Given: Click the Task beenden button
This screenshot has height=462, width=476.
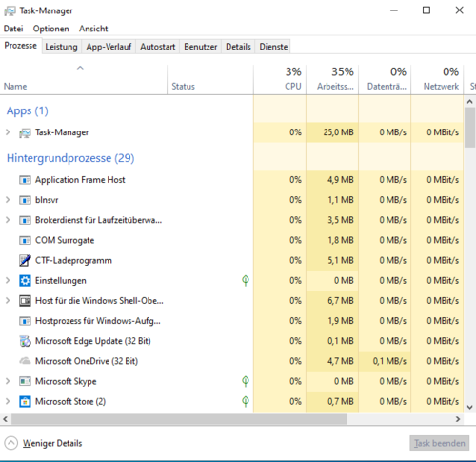Looking at the screenshot, I should pos(440,443).
